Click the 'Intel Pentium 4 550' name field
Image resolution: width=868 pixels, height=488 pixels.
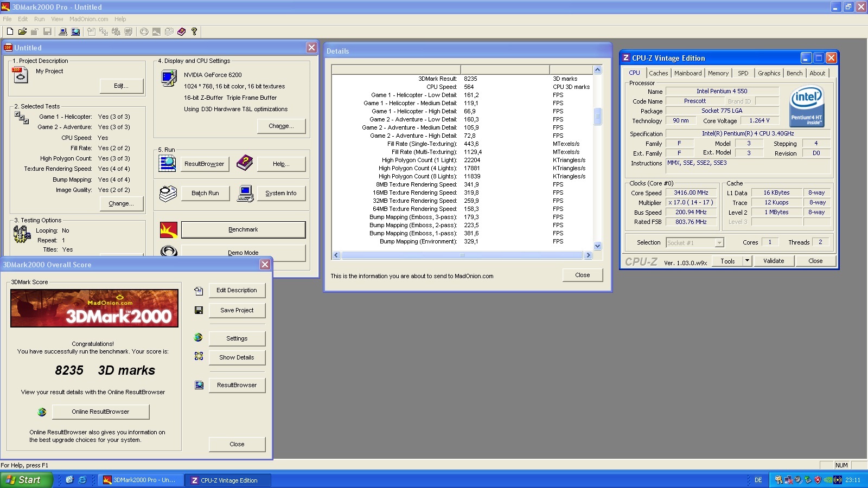[722, 91]
